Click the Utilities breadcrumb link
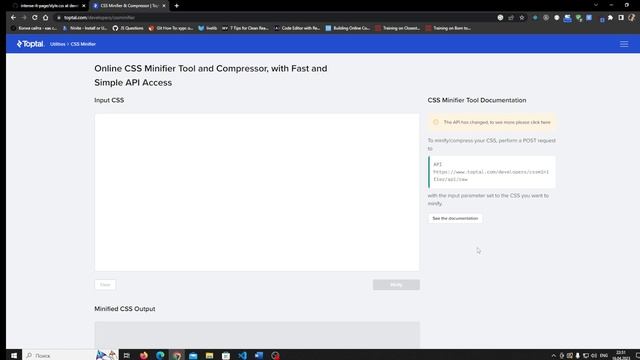The height and width of the screenshot is (360, 640). 58,44
